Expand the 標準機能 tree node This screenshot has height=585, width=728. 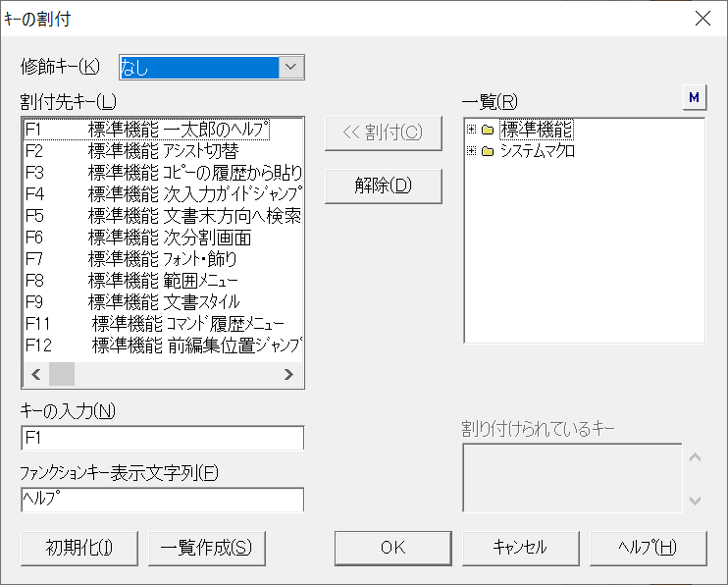click(x=472, y=130)
